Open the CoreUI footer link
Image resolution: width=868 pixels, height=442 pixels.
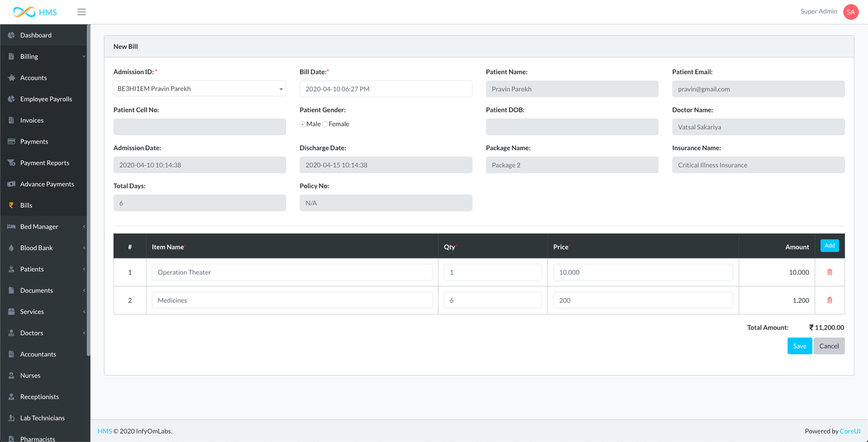[850, 431]
